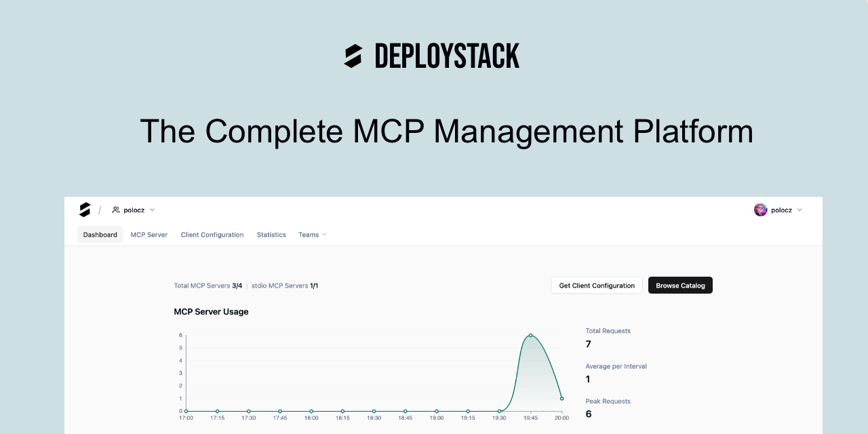Open the Total MCP Servers 3/4 link

pyautogui.click(x=208, y=285)
